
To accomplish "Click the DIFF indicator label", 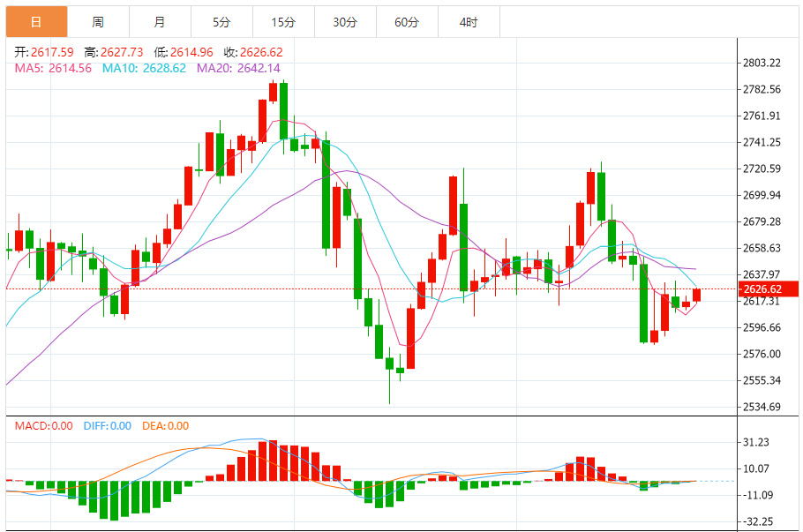I will [108, 426].
